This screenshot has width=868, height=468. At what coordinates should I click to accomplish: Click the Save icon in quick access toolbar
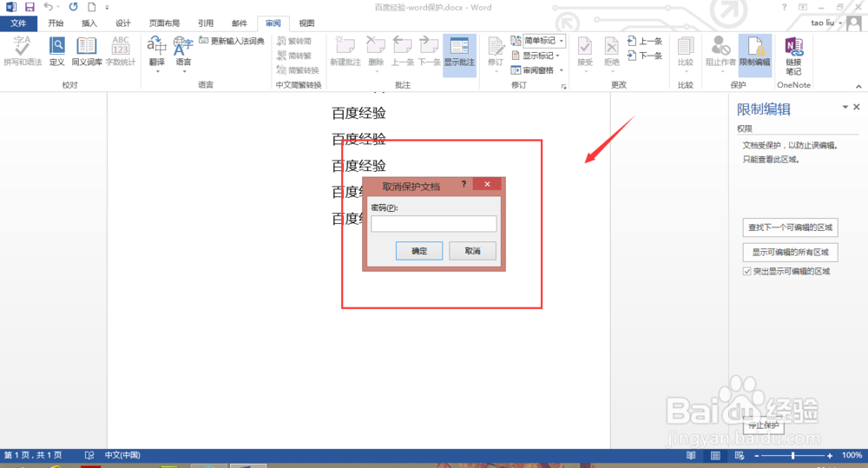click(x=30, y=7)
